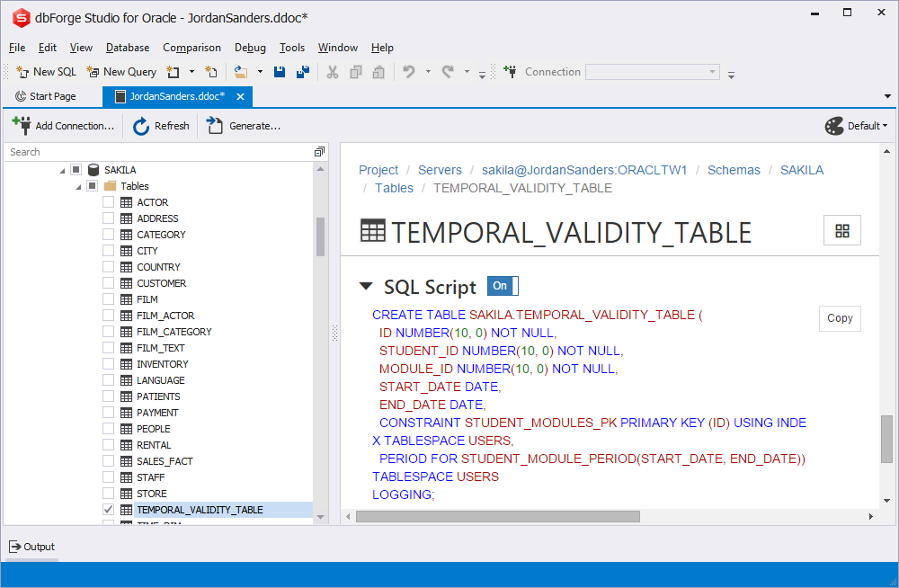Click the Save All icon
899x588 pixels.
click(x=303, y=72)
